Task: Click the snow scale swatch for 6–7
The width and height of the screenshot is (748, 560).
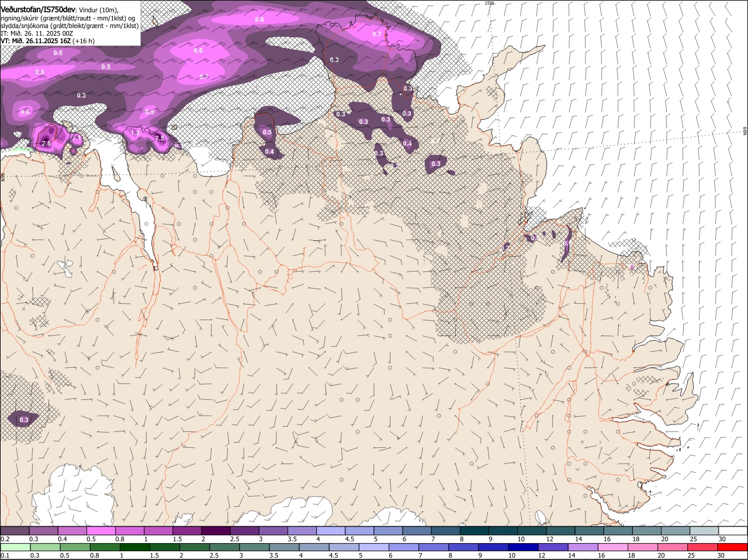Action: [x=417, y=531]
